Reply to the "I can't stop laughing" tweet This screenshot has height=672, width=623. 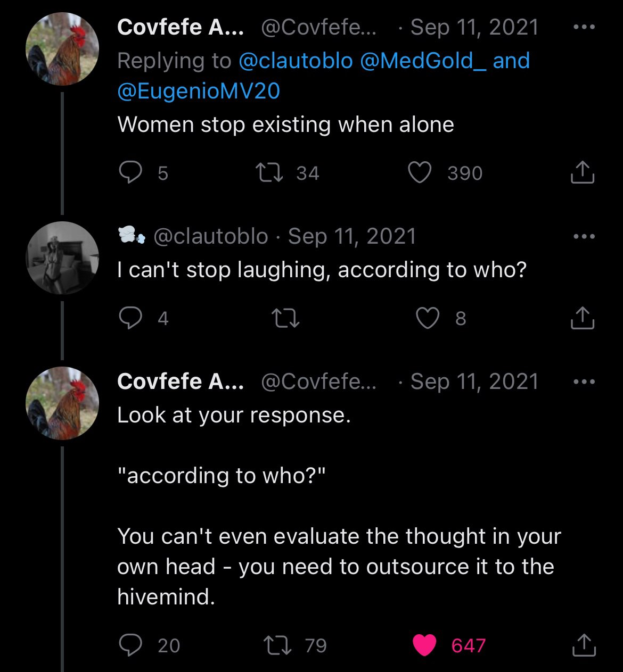(128, 318)
